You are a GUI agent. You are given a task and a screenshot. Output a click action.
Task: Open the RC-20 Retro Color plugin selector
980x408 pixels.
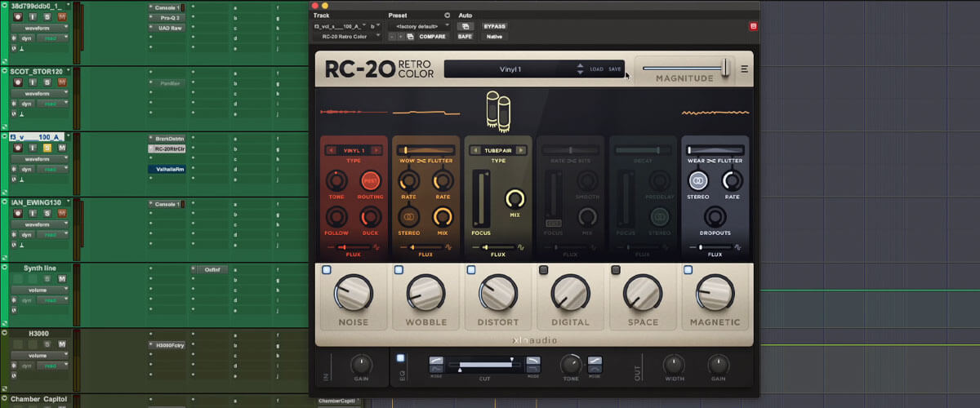pos(348,37)
